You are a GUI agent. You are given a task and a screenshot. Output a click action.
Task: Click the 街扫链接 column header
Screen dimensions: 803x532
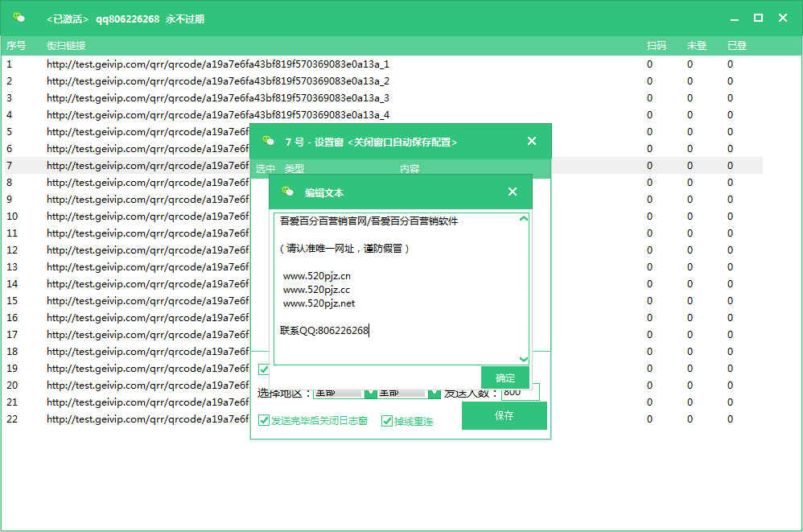click(66, 46)
